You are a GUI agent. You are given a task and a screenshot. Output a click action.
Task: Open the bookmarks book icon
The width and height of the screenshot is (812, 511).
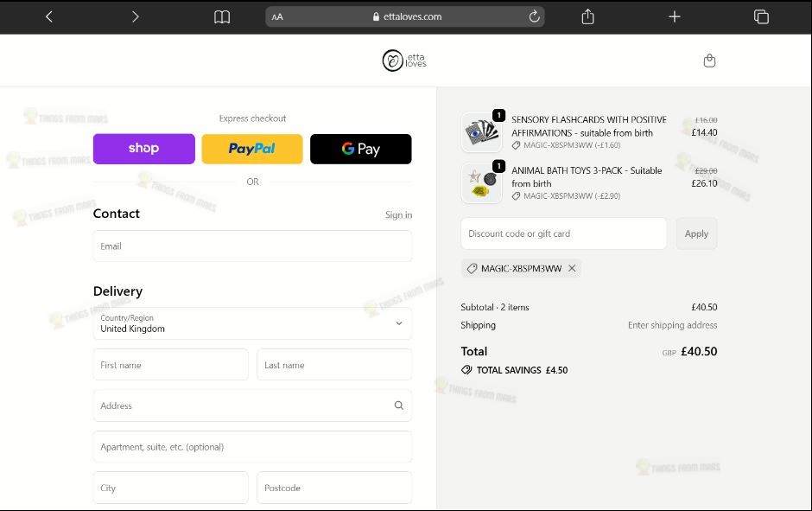click(x=222, y=17)
